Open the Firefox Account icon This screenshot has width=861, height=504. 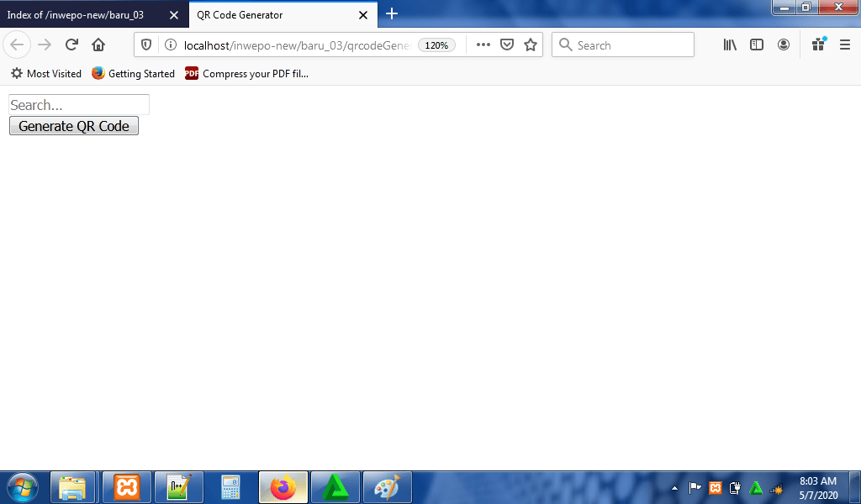(784, 45)
